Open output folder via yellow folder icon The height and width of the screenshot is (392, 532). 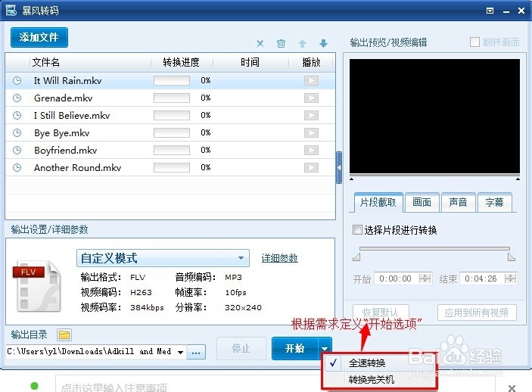point(64,335)
